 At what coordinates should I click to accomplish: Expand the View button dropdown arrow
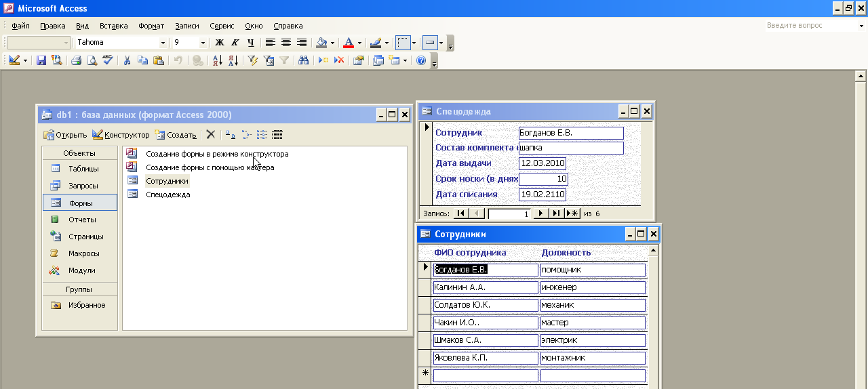tap(26, 60)
